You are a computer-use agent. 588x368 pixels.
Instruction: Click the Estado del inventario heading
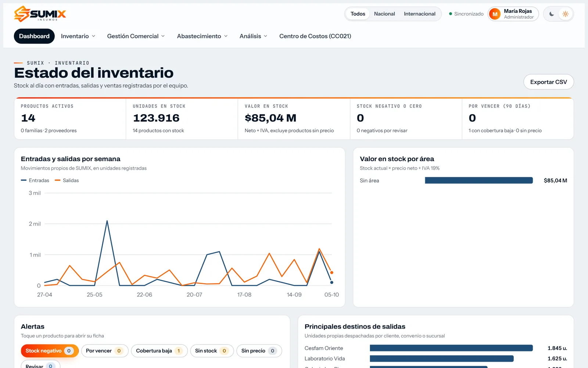(94, 73)
